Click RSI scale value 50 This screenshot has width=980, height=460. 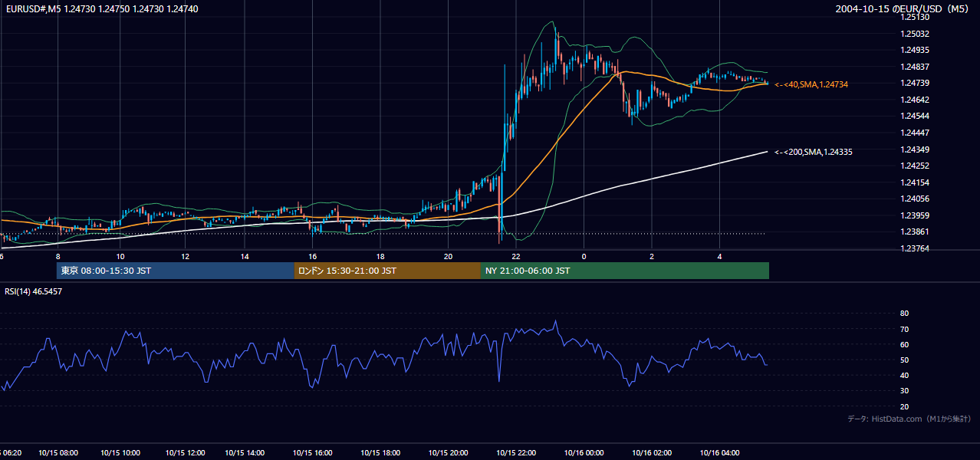905,360
